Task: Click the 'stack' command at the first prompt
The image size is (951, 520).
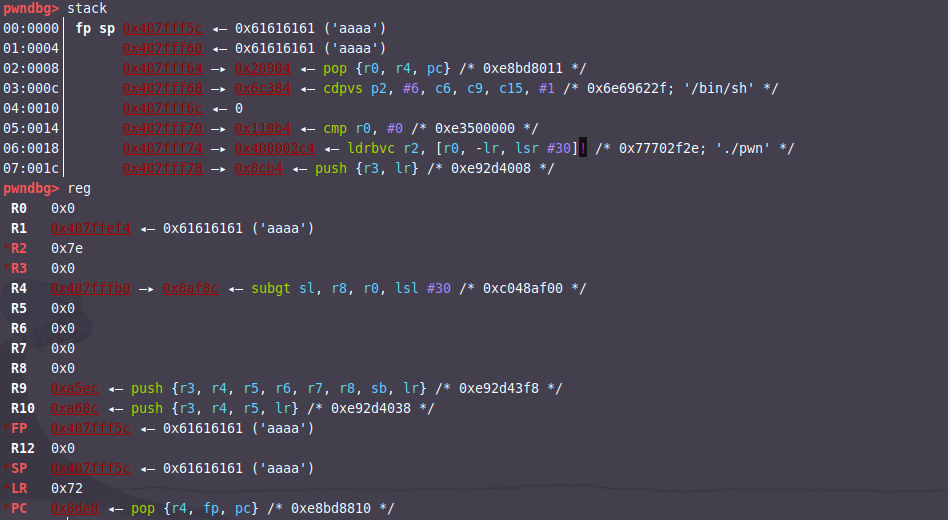Action: tap(87, 9)
